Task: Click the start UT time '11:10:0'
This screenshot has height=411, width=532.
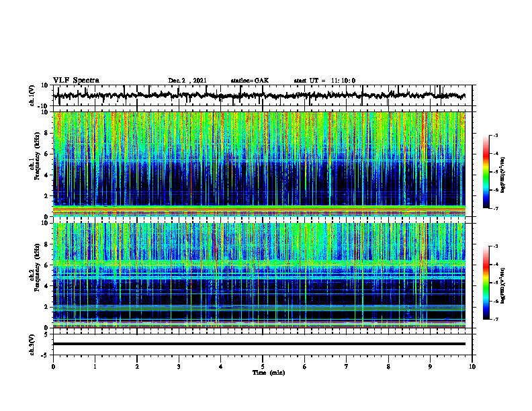Action: click(x=343, y=81)
